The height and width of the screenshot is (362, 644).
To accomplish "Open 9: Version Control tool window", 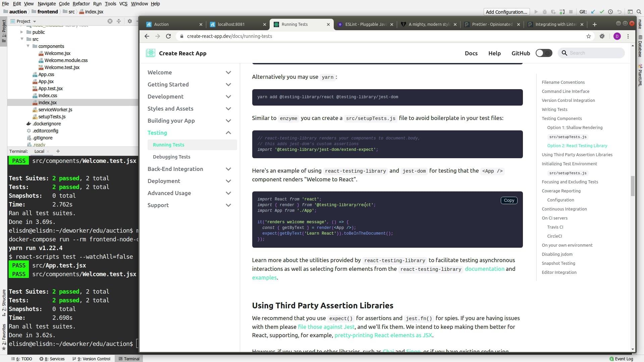I will (x=91, y=359).
